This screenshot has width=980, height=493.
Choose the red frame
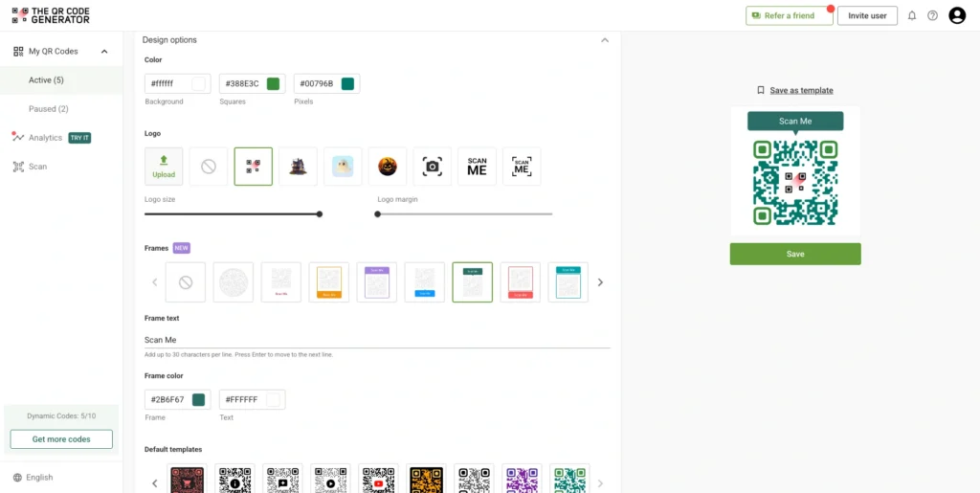[520, 282]
